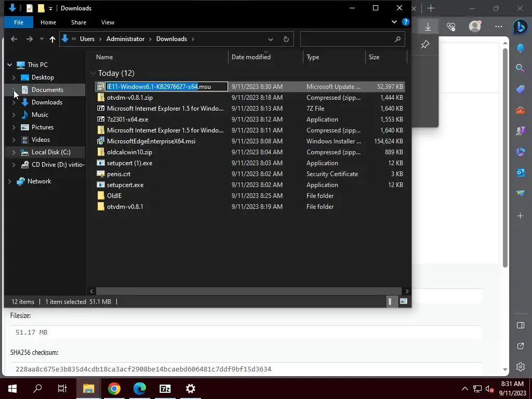Screen dimensions: 532x399
Task: Open Outlook from Edge sidebar
Action: [521, 172]
